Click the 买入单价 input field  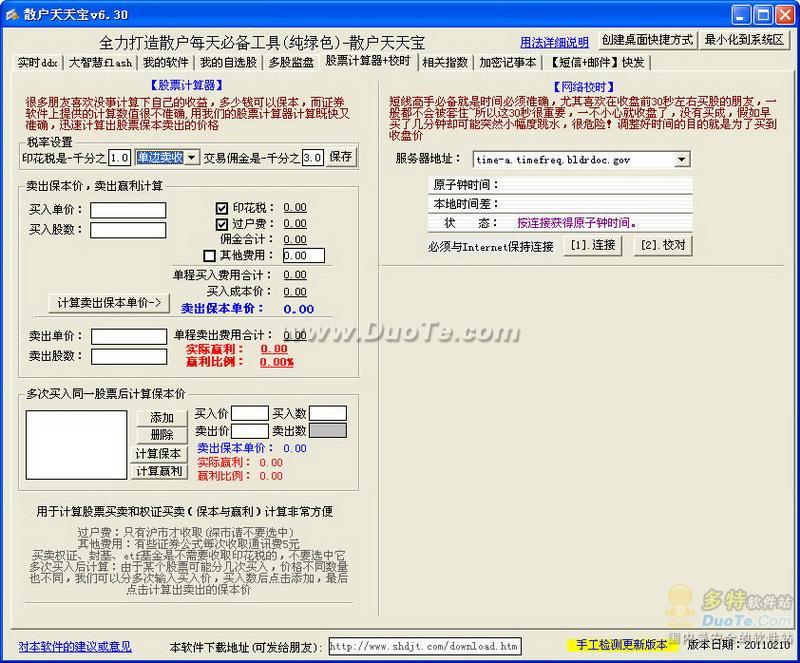(128, 210)
